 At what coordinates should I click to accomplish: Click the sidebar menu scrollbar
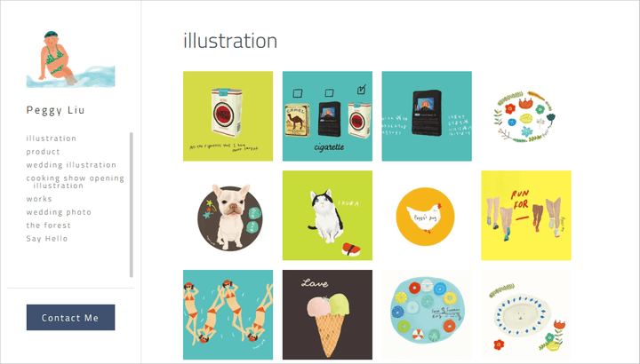131,204
